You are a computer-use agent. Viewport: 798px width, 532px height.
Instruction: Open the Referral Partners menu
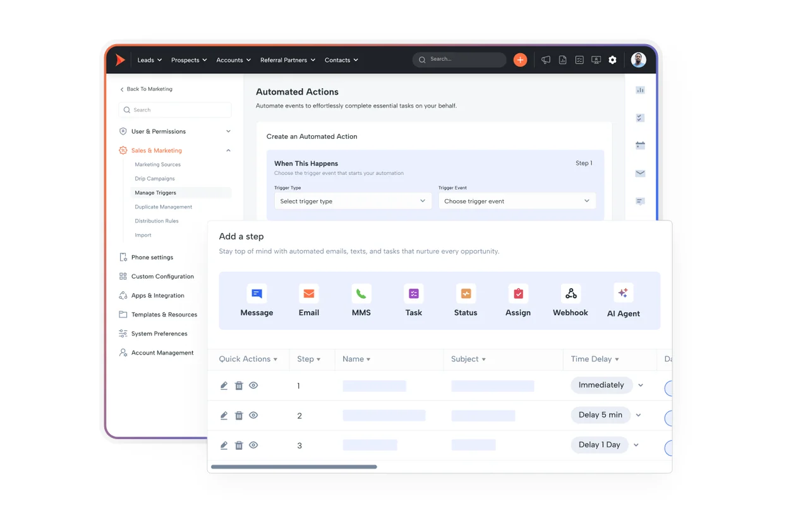click(287, 60)
